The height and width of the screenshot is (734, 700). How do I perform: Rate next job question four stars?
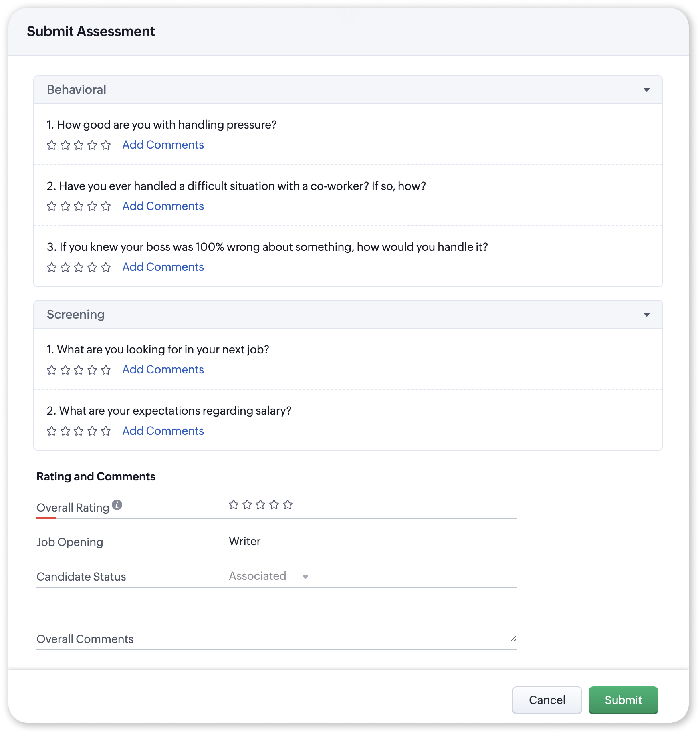92,370
